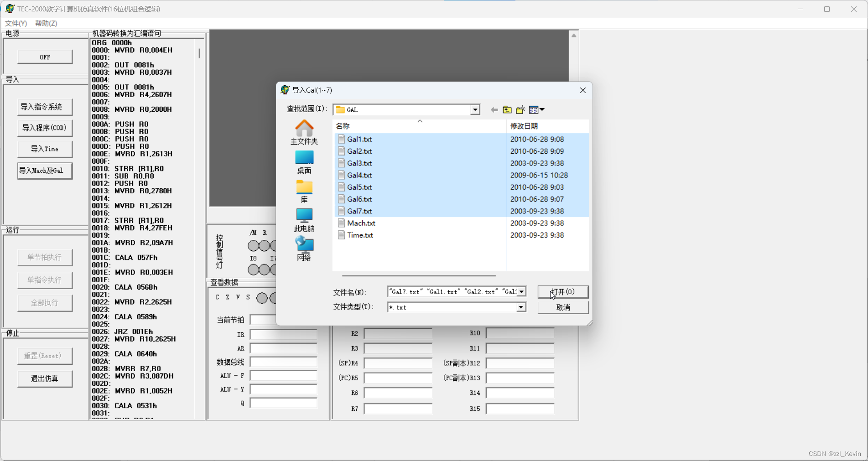868x461 pixels.
Task: Open the 文件类型 file type dropdown
Action: click(x=520, y=307)
